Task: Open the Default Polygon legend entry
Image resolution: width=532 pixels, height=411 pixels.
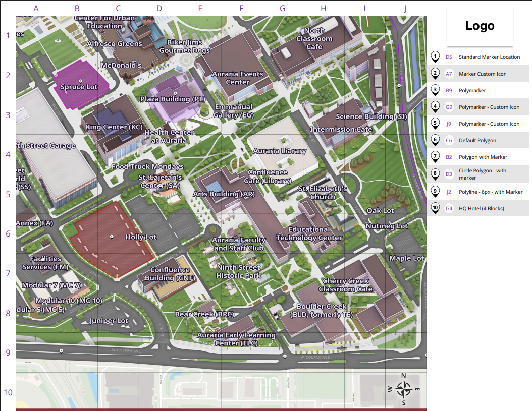Action: point(477,140)
